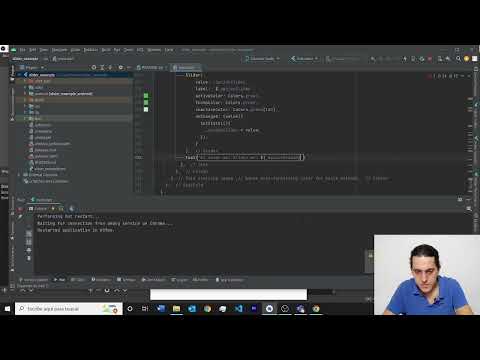Open the Build menu

(106, 50)
